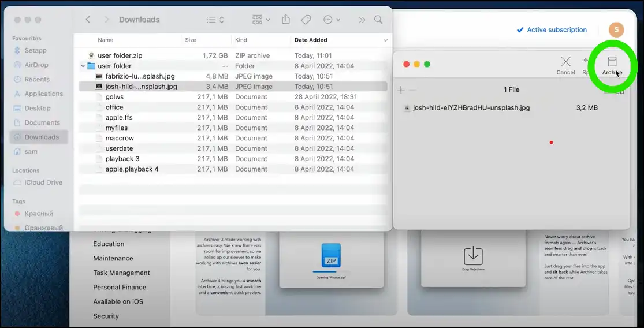Open the S account avatar in Setapp
Screen dimensions: 644x328
[x=616, y=29]
